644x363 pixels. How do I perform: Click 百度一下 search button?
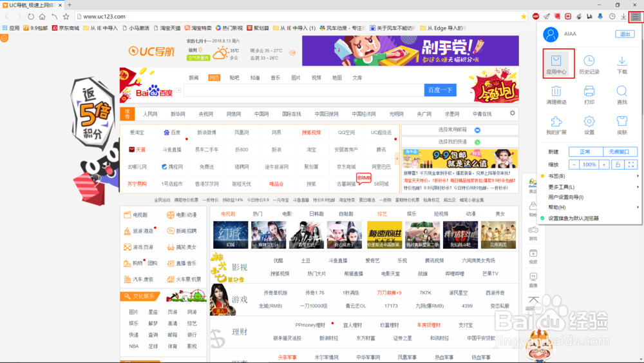[440, 90]
